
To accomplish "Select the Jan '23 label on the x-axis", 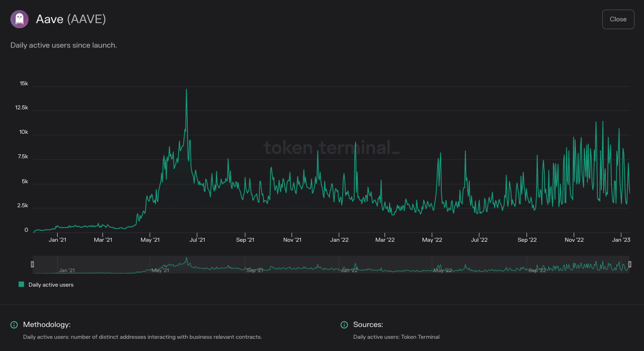I will [x=621, y=239].
